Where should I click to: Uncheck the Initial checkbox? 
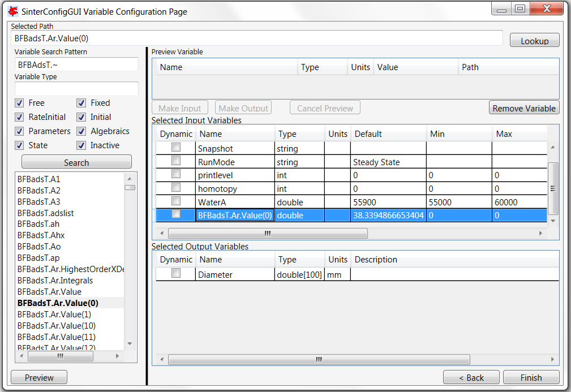(x=81, y=117)
